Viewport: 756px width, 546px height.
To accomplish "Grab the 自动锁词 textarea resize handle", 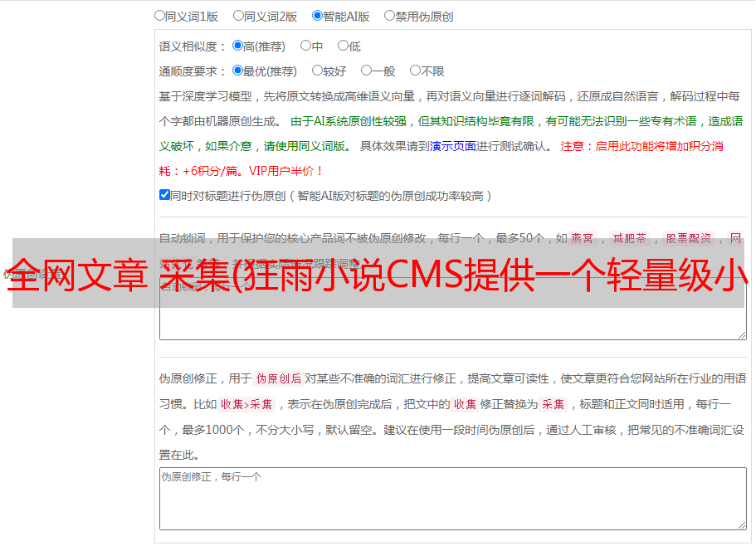I will click(x=742, y=335).
